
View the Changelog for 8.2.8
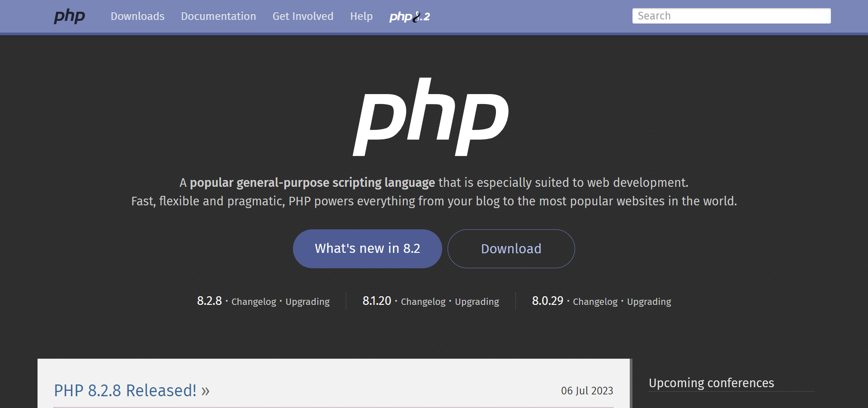(x=254, y=302)
